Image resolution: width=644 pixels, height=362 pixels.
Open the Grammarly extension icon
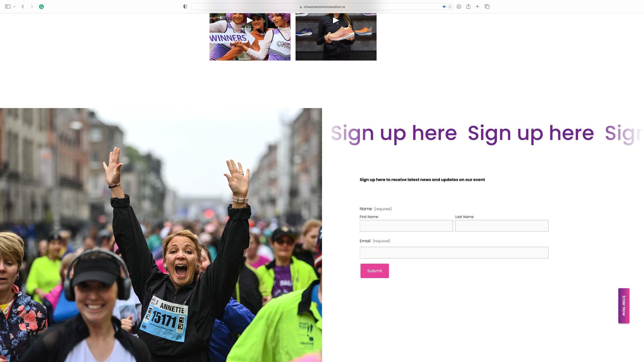41,7
